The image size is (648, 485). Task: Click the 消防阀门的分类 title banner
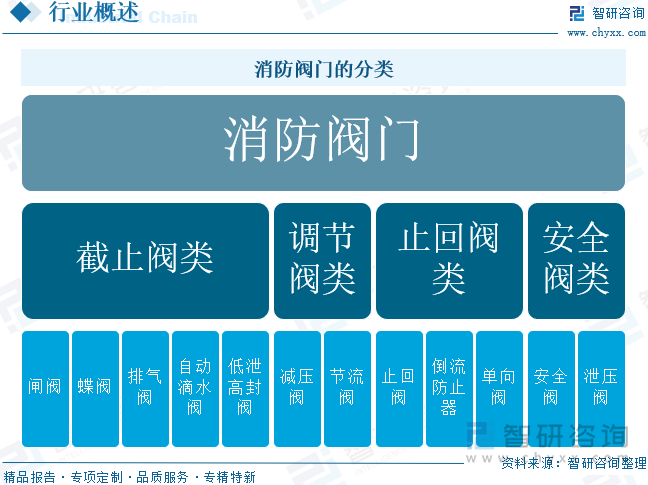pyautogui.click(x=324, y=68)
